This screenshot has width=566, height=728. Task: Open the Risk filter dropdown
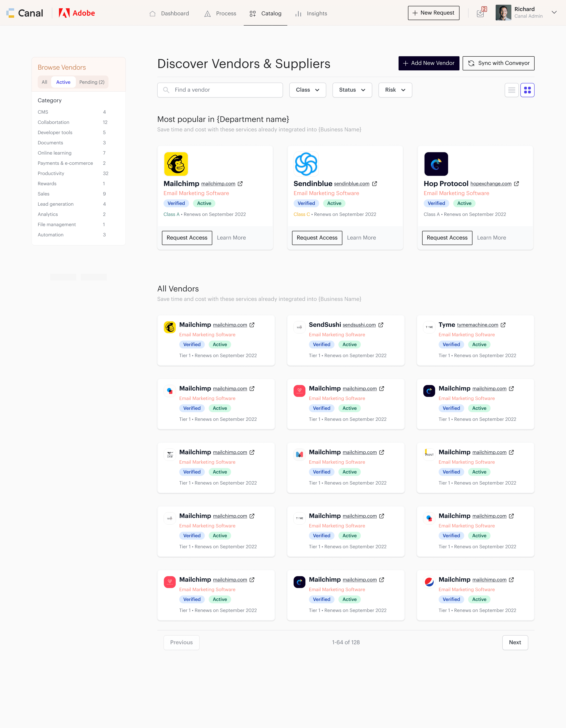click(395, 90)
